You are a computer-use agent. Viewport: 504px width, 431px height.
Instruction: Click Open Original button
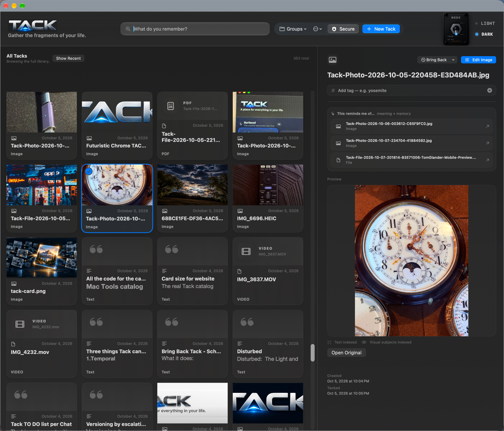coord(346,353)
